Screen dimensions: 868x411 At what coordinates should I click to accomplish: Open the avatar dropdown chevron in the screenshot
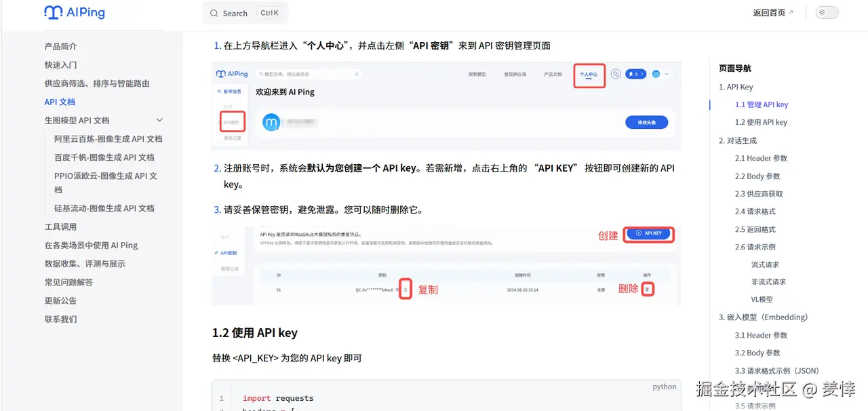click(x=667, y=74)
